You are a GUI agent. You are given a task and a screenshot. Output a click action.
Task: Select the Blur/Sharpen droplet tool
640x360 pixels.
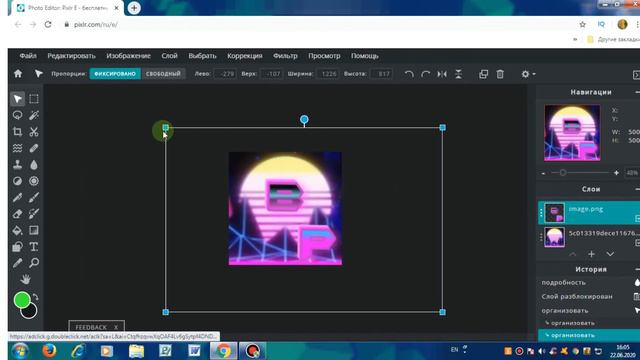pyautogui.click(x=34, y=164)
